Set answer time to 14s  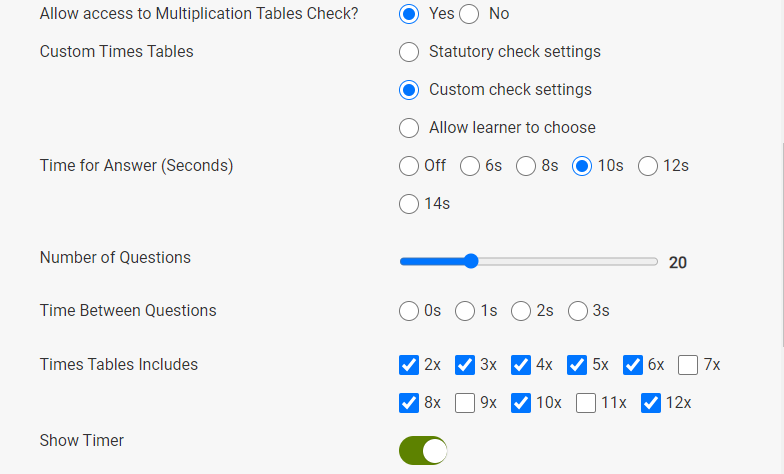(x=409, y=204)
